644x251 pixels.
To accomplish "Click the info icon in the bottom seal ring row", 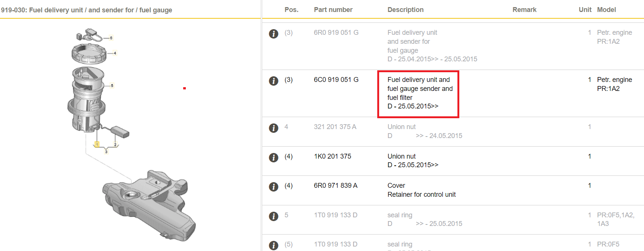I will [273, 245].
